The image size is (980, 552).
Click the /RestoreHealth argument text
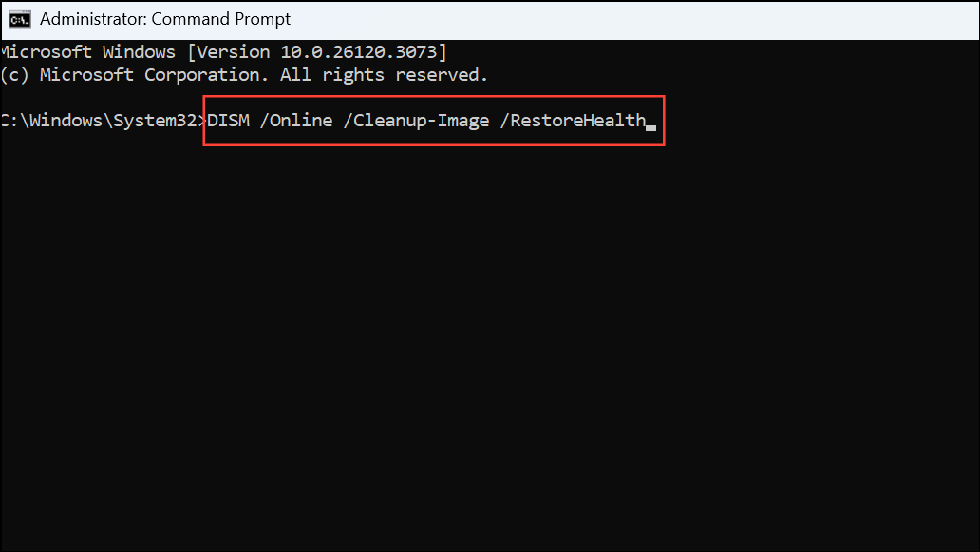[573, 120]
